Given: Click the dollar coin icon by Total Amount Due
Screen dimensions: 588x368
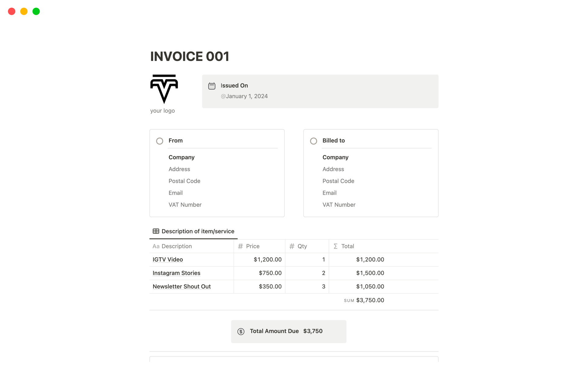Looking at the screenshot, I should (241, 332).
